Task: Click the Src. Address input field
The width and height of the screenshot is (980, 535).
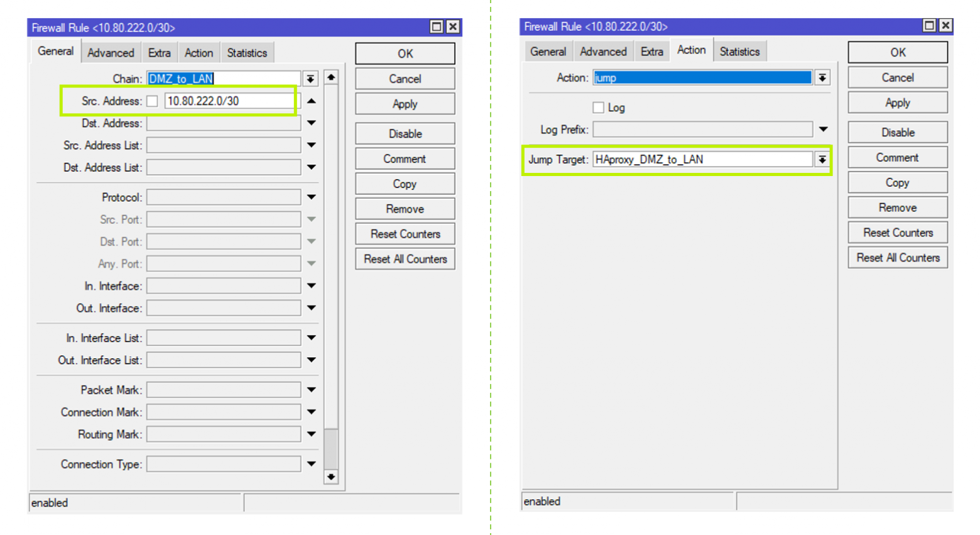Action: click(x=229, y=101)
